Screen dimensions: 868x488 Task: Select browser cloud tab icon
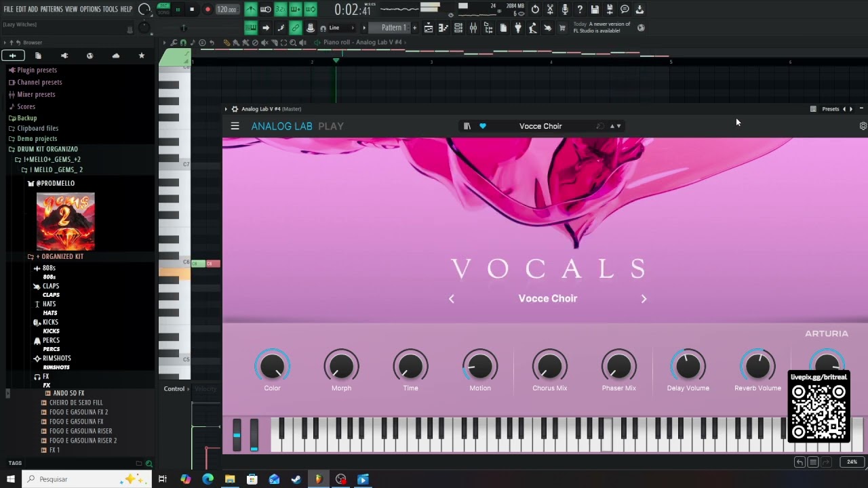pyautogui.click(x=116, y=56)
